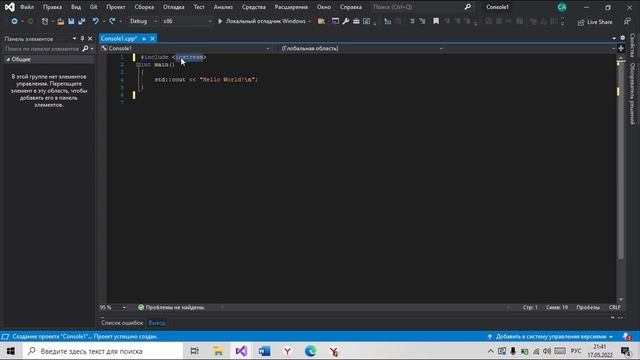The height and width of the screenshot is (360, 640).
Task: Open the Windows Start menu
Action: [11, 351]
